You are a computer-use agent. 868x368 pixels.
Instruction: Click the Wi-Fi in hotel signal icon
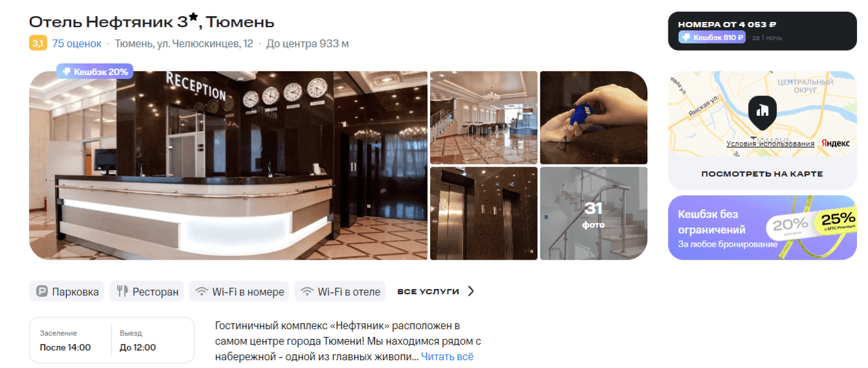coord(307,292)
